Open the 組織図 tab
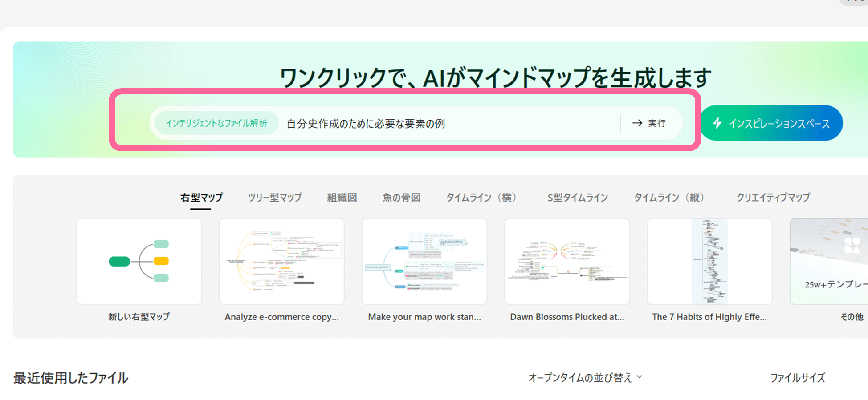The height and width of the screenshot is (400, 868). click(342, 198)
